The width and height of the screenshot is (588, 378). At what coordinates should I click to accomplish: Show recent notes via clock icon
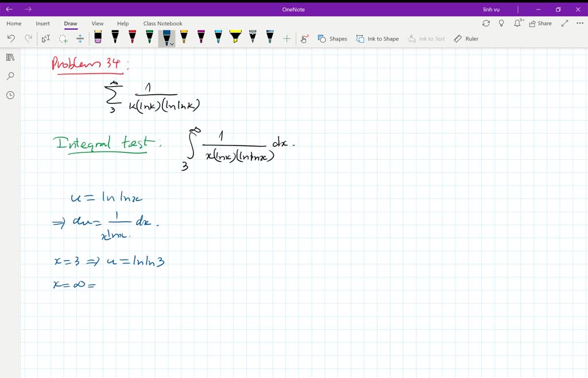point(10,95)
